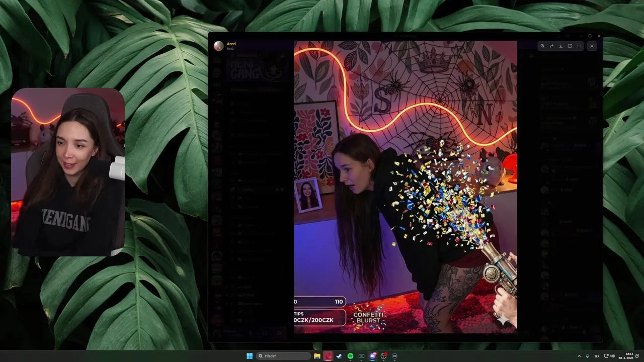Open network status tray icon
Screen dimensions: 644x362
[x=606, y=356]
